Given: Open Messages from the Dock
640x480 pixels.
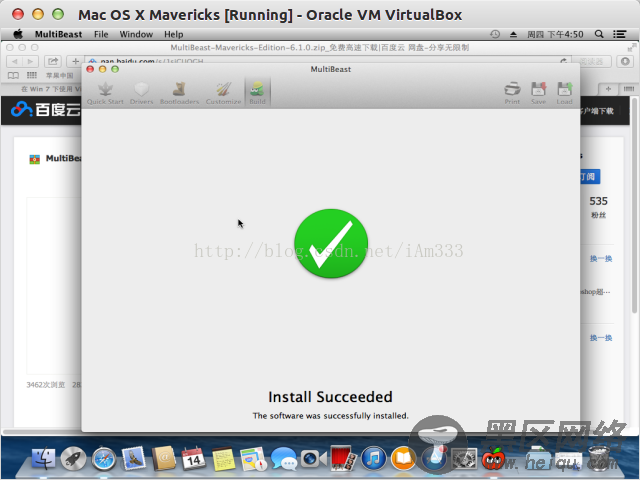Looking at the screenshot, I should click(284, 458).
